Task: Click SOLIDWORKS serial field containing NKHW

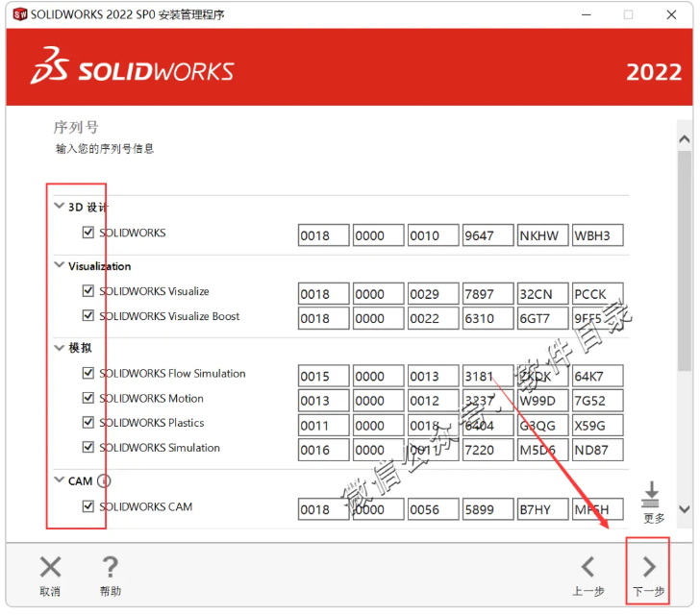Action: (x=542, y=235)
